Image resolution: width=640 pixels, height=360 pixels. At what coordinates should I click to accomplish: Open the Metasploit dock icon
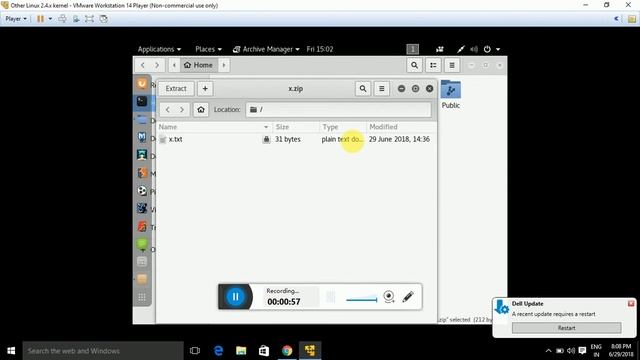[x=142, y=137]
